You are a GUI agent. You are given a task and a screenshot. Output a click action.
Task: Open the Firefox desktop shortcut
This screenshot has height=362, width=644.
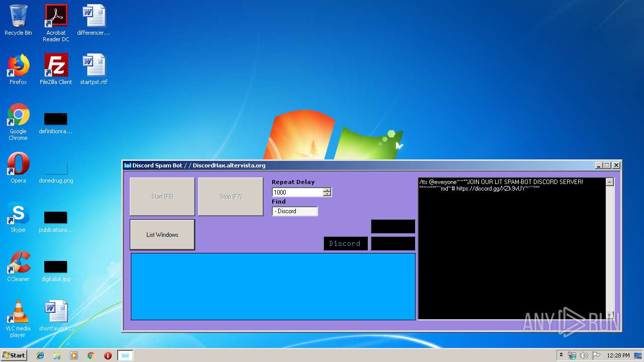[18, 69]
